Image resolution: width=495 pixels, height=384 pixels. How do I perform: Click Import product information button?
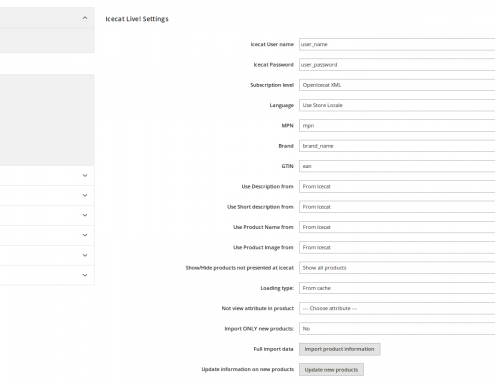(340, 349)
